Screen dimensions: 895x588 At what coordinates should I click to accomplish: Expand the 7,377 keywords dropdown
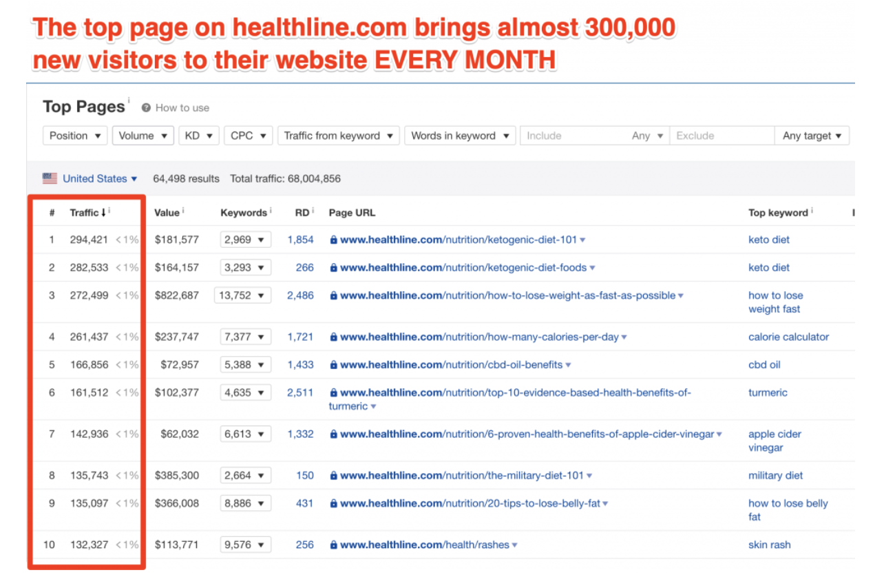click(245, 337)
